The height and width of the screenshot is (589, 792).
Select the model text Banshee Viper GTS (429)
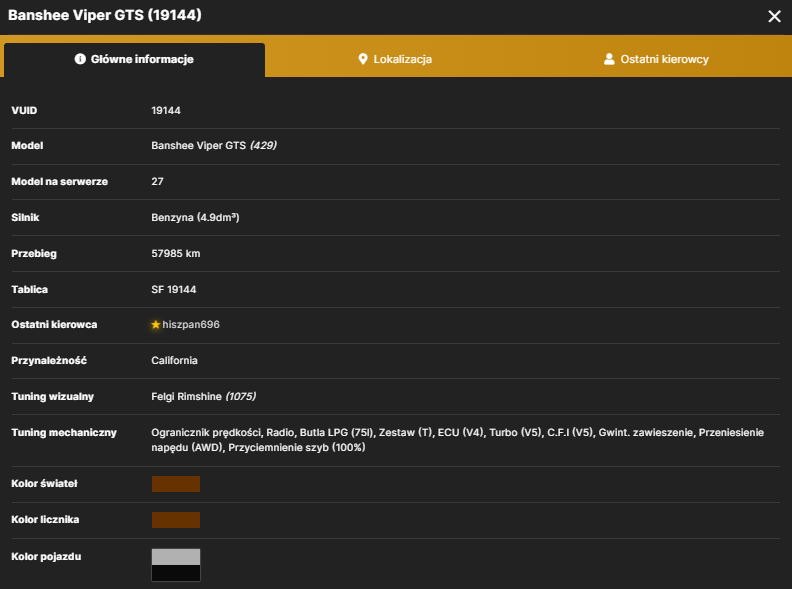214,145
